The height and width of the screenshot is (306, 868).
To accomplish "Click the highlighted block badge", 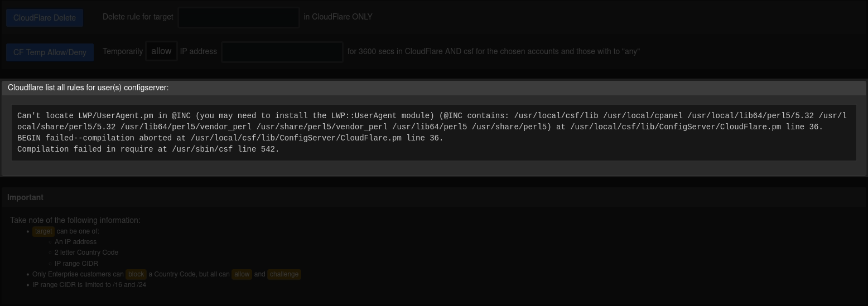I will 136,274.
